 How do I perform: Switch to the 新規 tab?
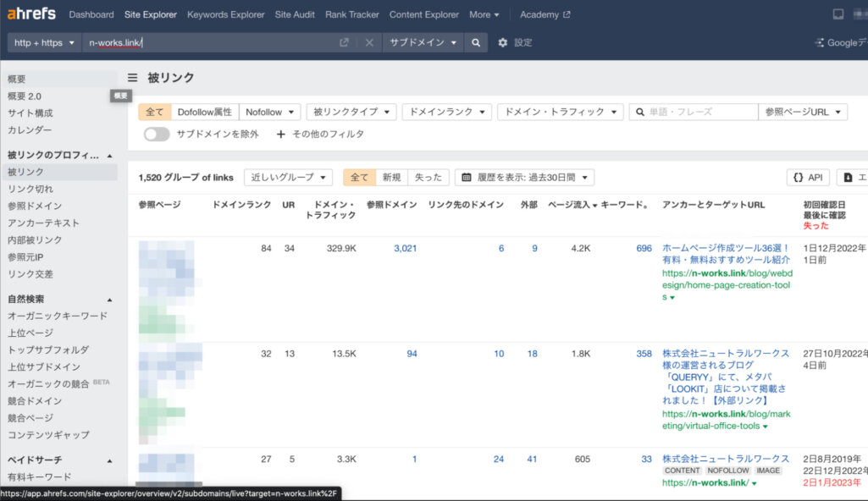pos(393,177)
